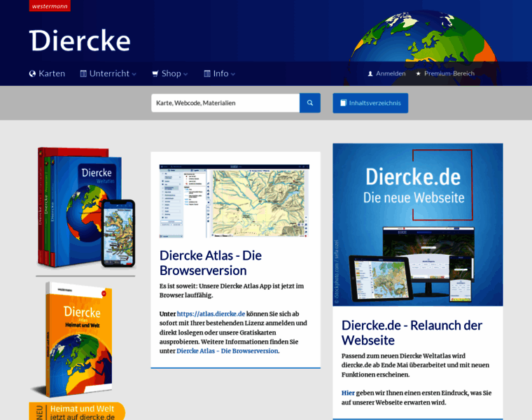This screenshot has width=532, height=420.
Task: Open the Diercke.de Die neue Webseite image
Action: pyautogui.click(x=418, y=225)
